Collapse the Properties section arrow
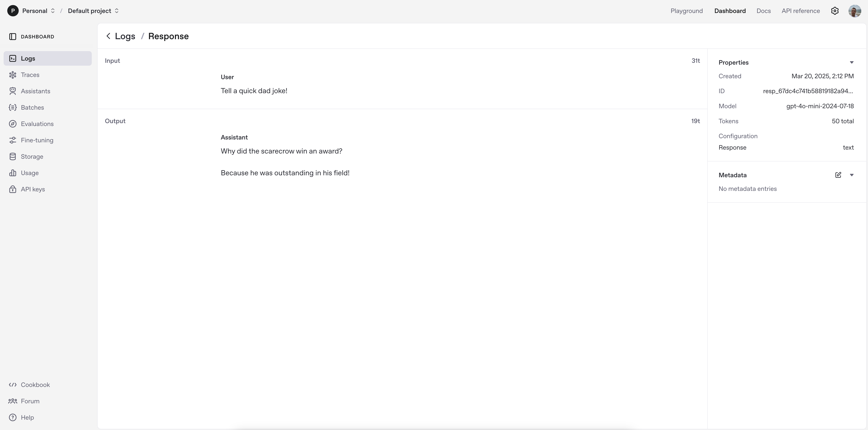Viewport: 868px width, 430px height. [x=852, y=62]
